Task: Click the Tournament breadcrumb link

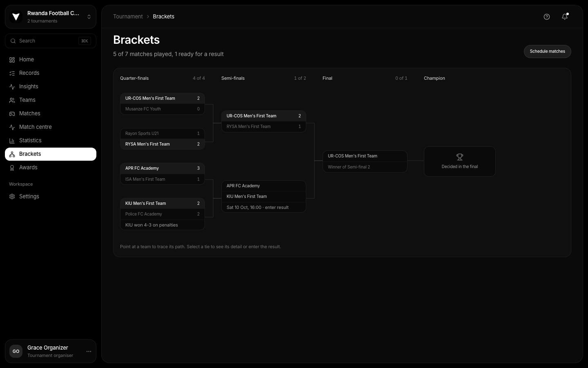Action: click(128, 17)
